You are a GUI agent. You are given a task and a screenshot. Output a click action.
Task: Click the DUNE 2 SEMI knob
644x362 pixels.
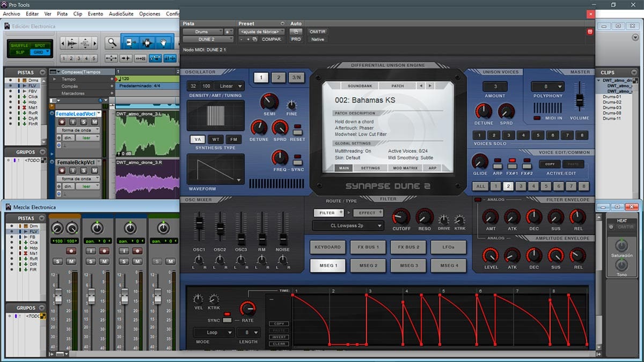point(269,102)
